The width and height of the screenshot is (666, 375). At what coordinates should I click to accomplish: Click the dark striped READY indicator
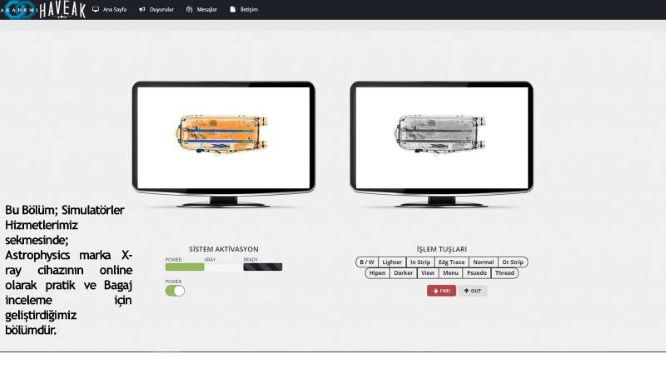[x=262, y=267]
